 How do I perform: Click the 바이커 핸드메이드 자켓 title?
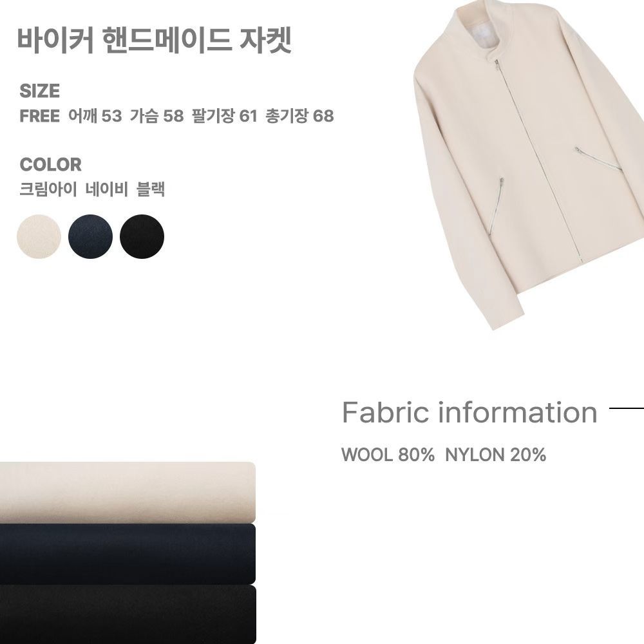(x=155, y=40)
